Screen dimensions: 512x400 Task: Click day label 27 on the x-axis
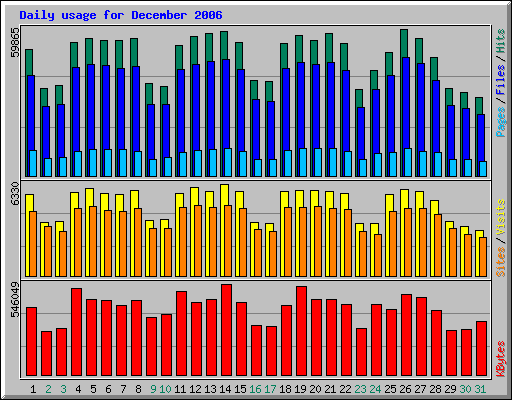[420, 389]
